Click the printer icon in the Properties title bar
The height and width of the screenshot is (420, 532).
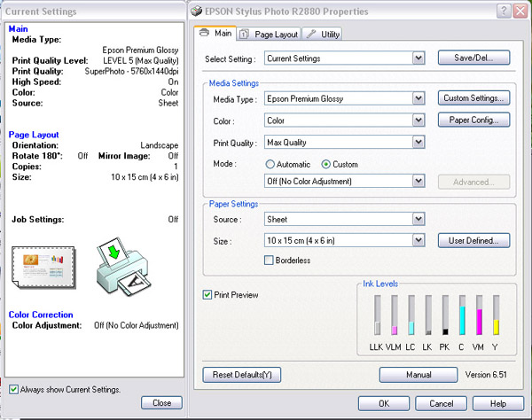(196, 12)
